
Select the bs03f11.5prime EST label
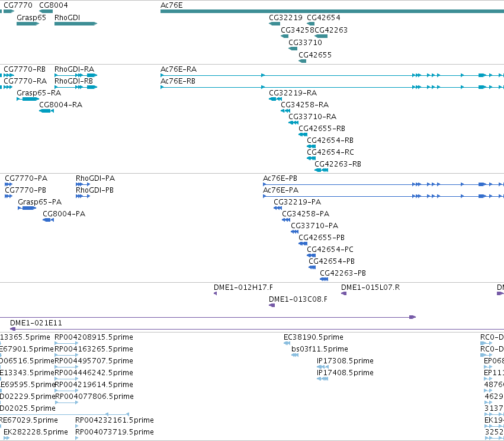[320, 349]
